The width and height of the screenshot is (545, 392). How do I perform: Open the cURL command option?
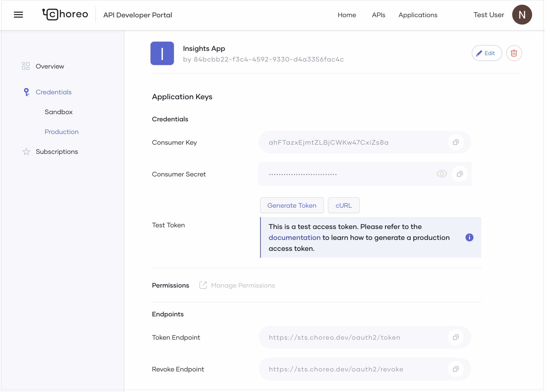(x=344, y=205)
